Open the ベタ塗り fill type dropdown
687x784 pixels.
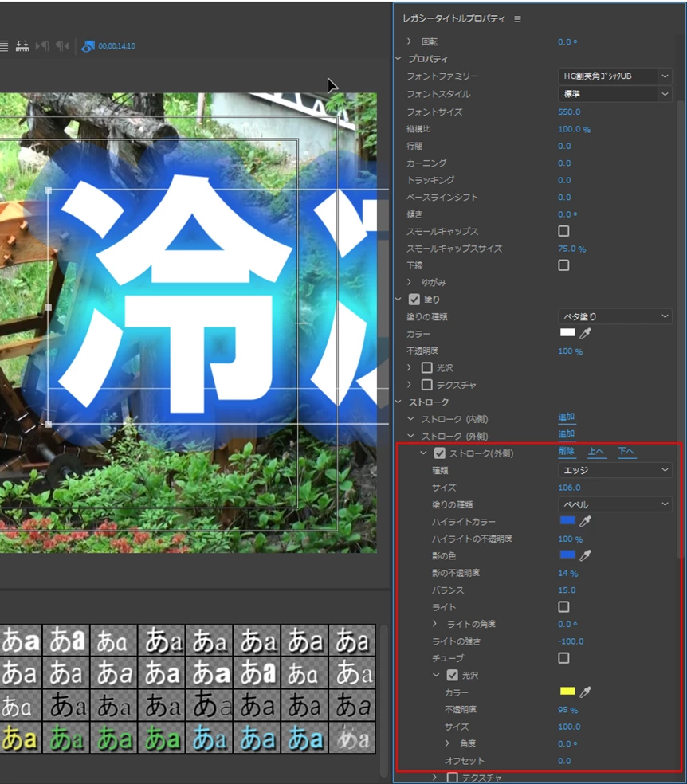click(614, 316)
